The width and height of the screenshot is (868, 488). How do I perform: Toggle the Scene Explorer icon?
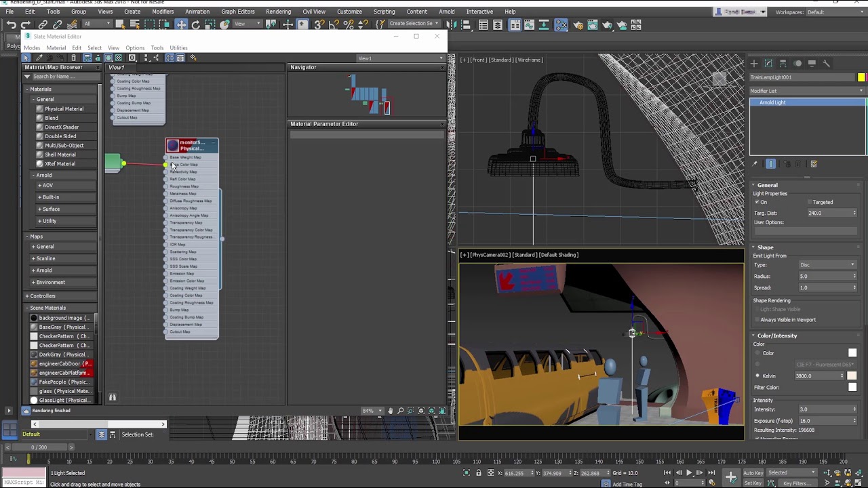(x=483, y=25)
